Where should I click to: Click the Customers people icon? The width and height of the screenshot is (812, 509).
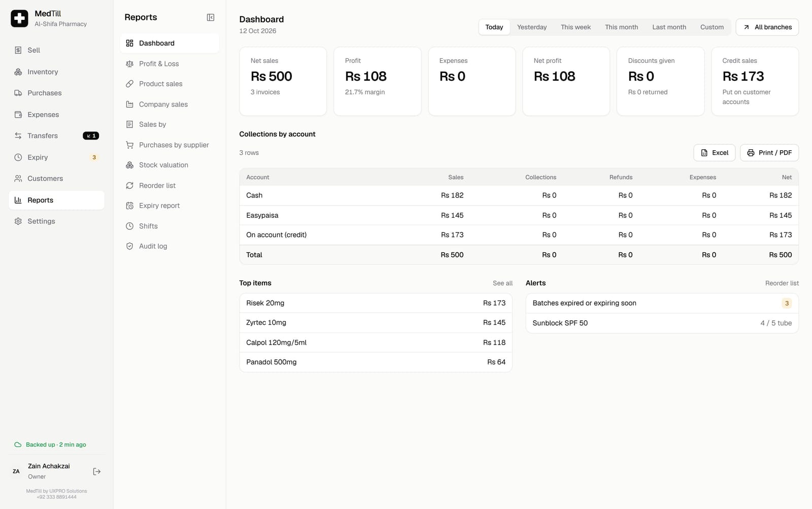[18, 179]
